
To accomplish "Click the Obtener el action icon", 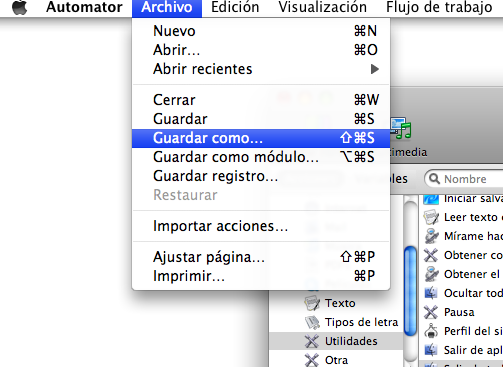I will (431, 274).
